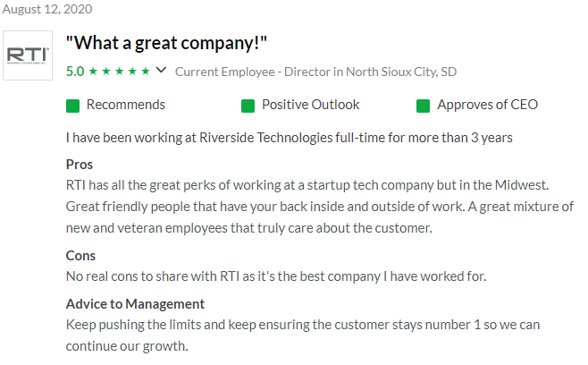This screenshot has width=588, height=365.
Task: Click the Advice to Management heading
Action: point(135,304)
